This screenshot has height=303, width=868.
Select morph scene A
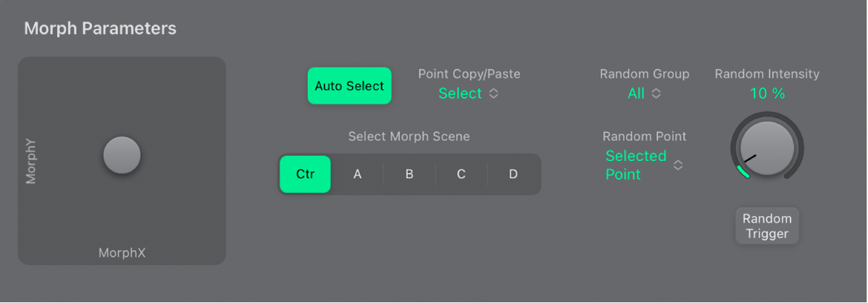coord(357,174)
